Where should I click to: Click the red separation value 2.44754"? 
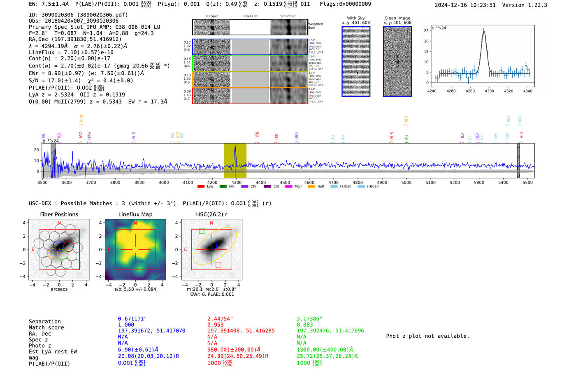(220, 319)
